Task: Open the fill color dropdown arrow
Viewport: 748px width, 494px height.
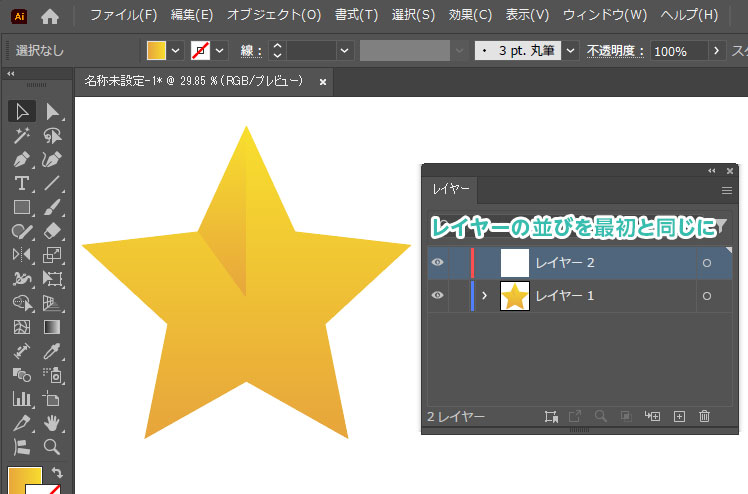Action: coord(176,50)
